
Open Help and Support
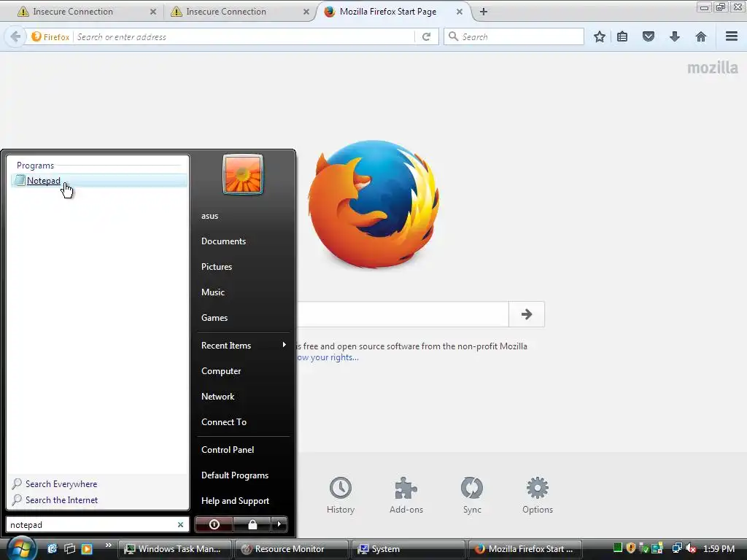[236, 501]
